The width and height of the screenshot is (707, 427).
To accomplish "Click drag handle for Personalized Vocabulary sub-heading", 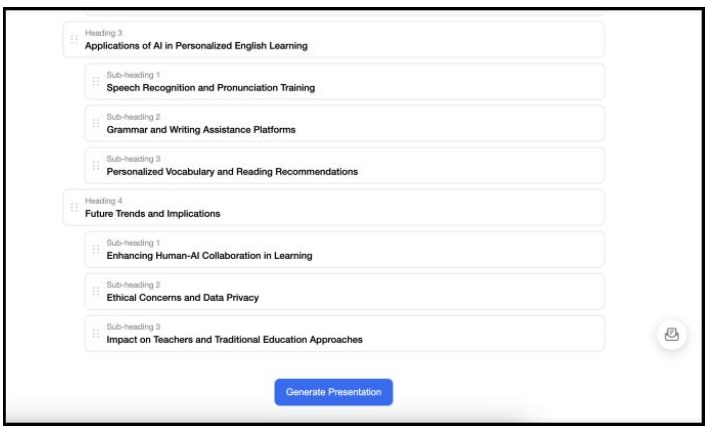I will [x=95, y=166].
